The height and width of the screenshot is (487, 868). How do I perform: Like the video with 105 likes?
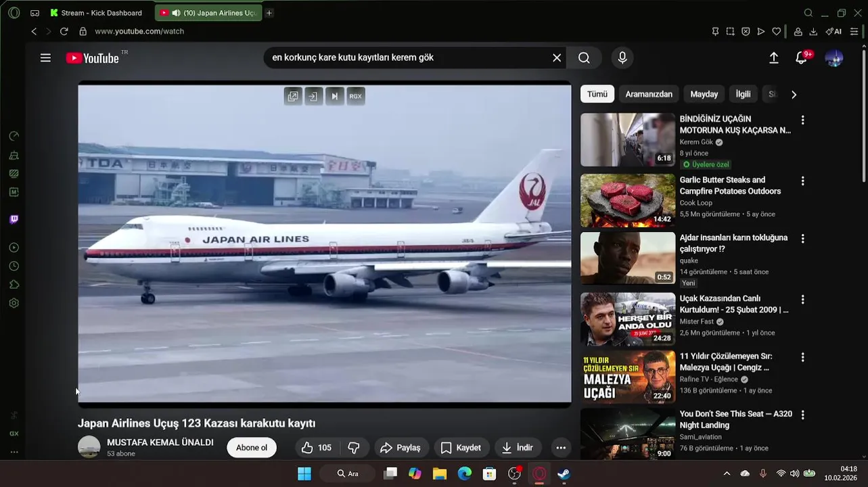[x=317, y=448]
